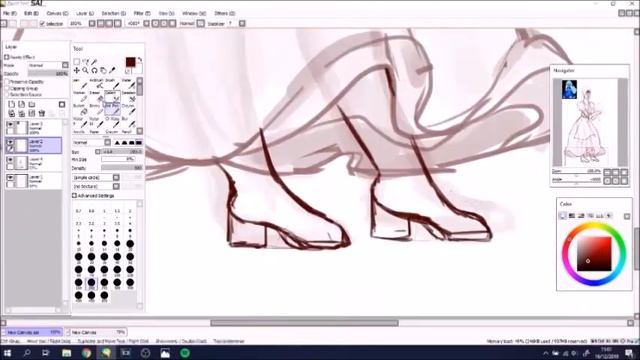Open the Layer menu

85,13
